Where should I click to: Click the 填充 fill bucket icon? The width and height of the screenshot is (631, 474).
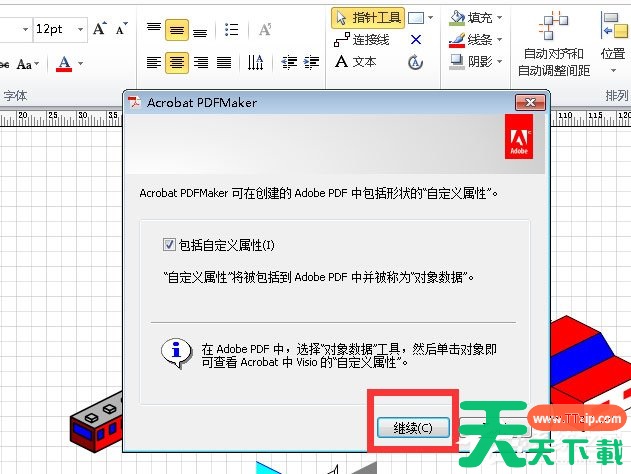coord(457,18)
